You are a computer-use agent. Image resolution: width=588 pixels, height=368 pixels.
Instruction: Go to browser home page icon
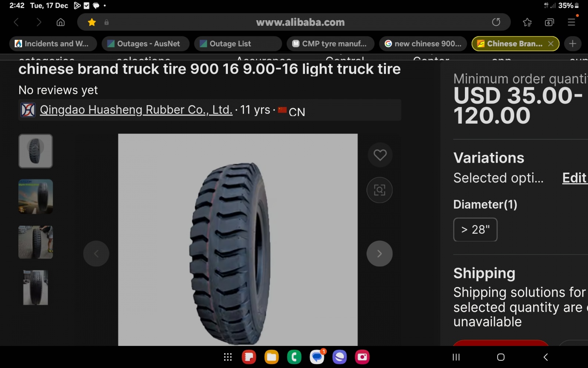(x=61, y=22)
